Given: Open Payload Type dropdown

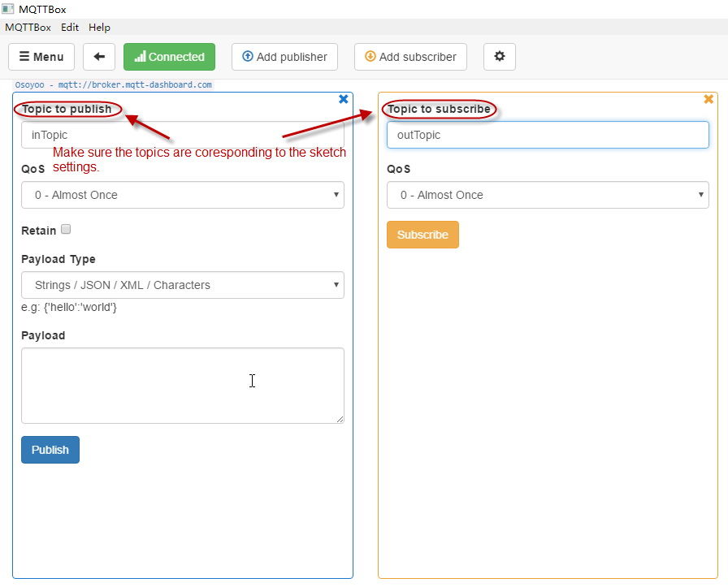Looking at the screenshot, I should [183, 285].
